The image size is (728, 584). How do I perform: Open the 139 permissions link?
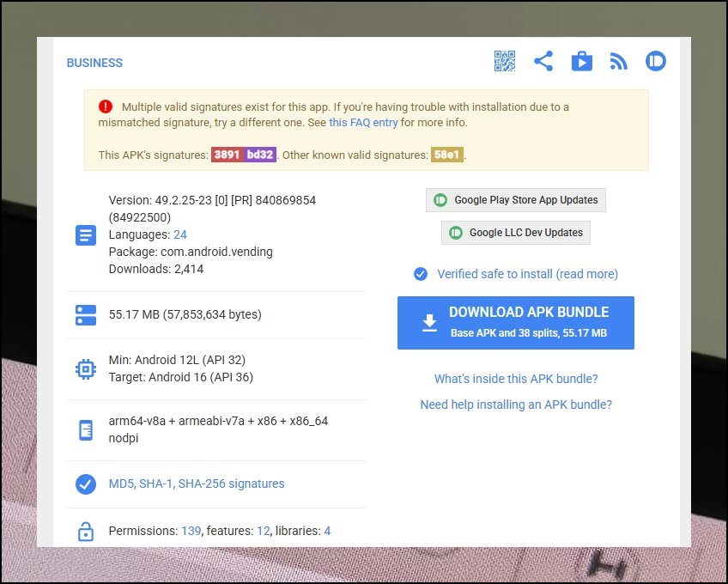tap(191, 531)
